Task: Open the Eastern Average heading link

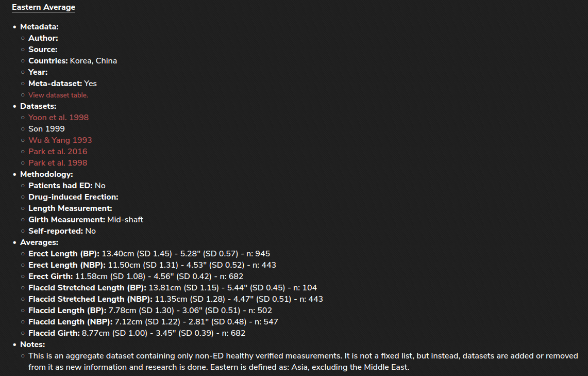Action: 43,7
